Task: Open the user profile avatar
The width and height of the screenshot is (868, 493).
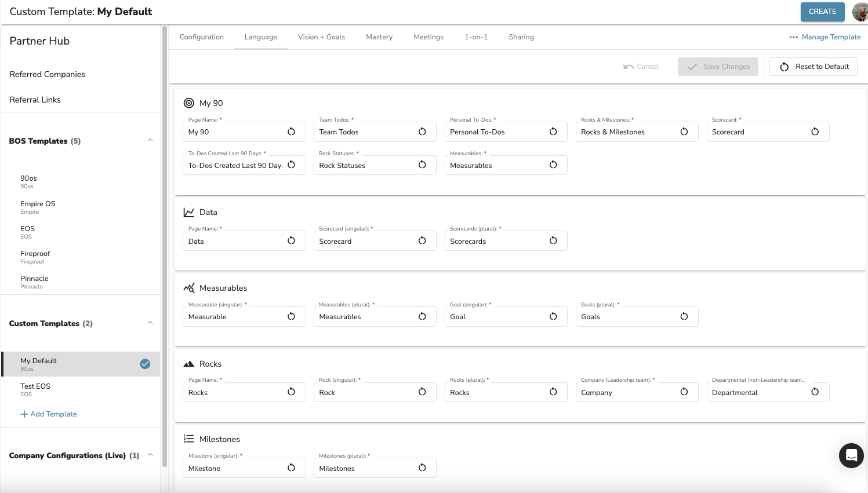Action: coord(860,12)
